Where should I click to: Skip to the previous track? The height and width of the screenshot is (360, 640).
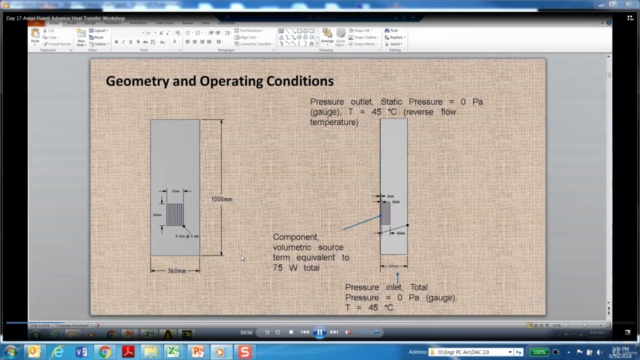[305, 332]
